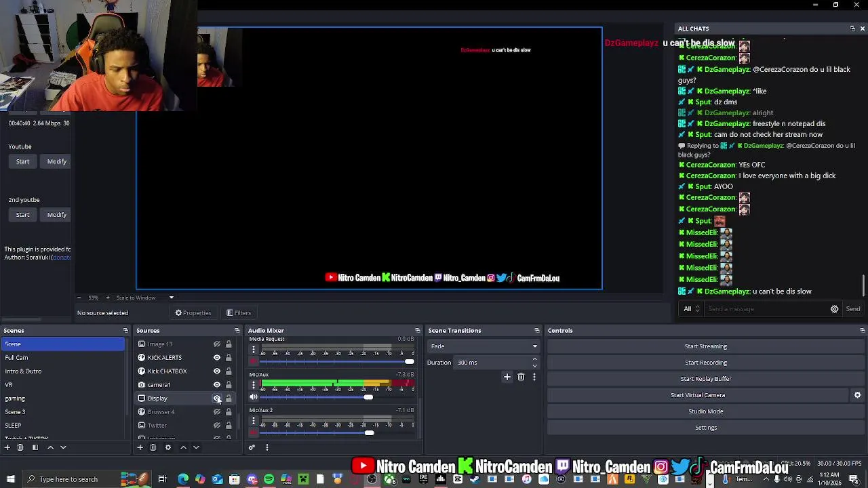868x488 pixels.
Task: Switch to the Intro & Outro scene
Action: pos(62,371)
